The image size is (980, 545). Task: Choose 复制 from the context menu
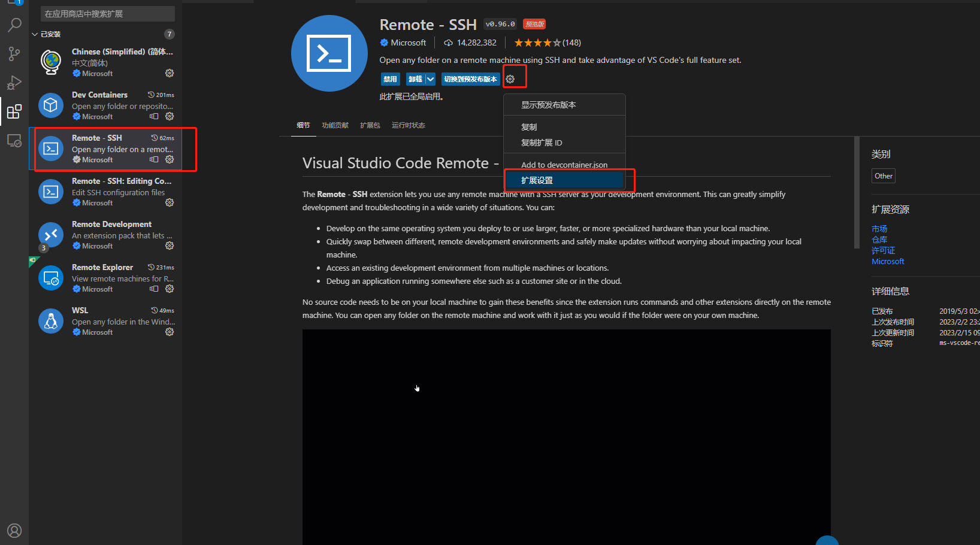pyautogui.click(x=564, y=127)
